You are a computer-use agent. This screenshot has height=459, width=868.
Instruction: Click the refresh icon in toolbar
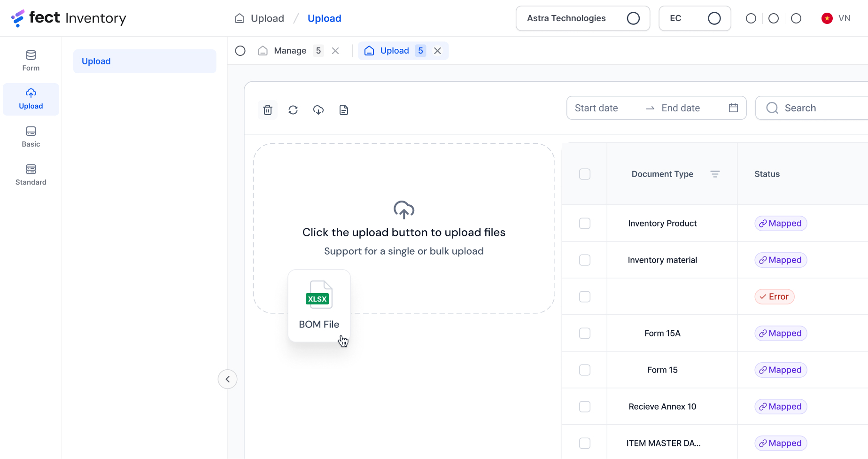[293, 110]
